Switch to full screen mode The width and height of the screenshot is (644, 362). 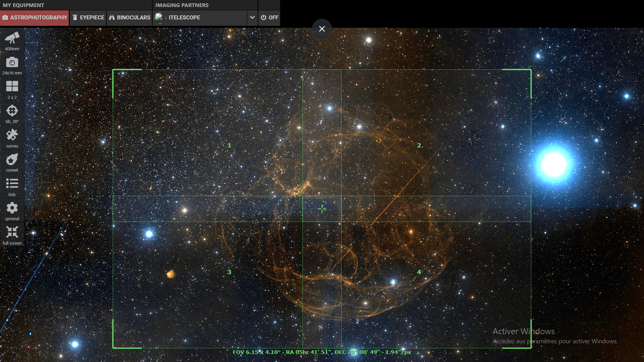coord(12,235)
